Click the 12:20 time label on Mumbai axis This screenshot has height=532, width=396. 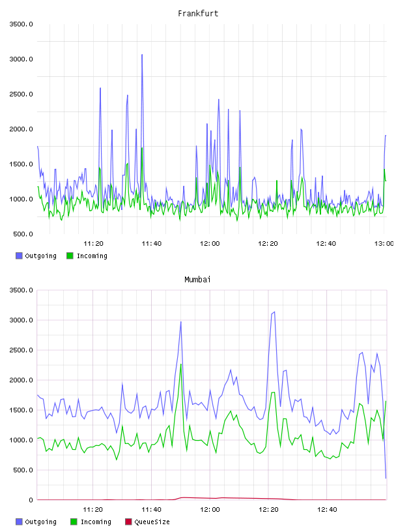pyautogui.click(x=268, y=510)
